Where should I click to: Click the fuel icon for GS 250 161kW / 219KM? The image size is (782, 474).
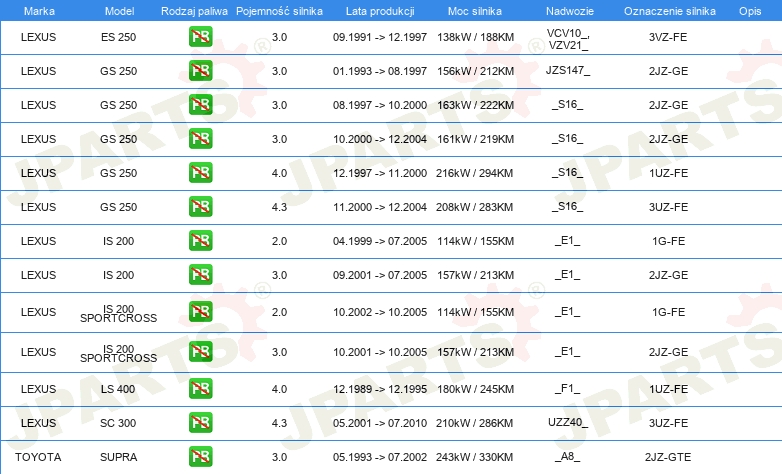coord(200,139)
